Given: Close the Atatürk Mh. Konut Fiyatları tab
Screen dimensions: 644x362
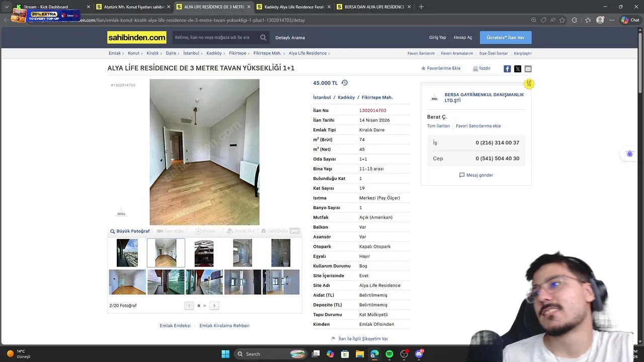Looking at the screenshot, I should 169,7.
